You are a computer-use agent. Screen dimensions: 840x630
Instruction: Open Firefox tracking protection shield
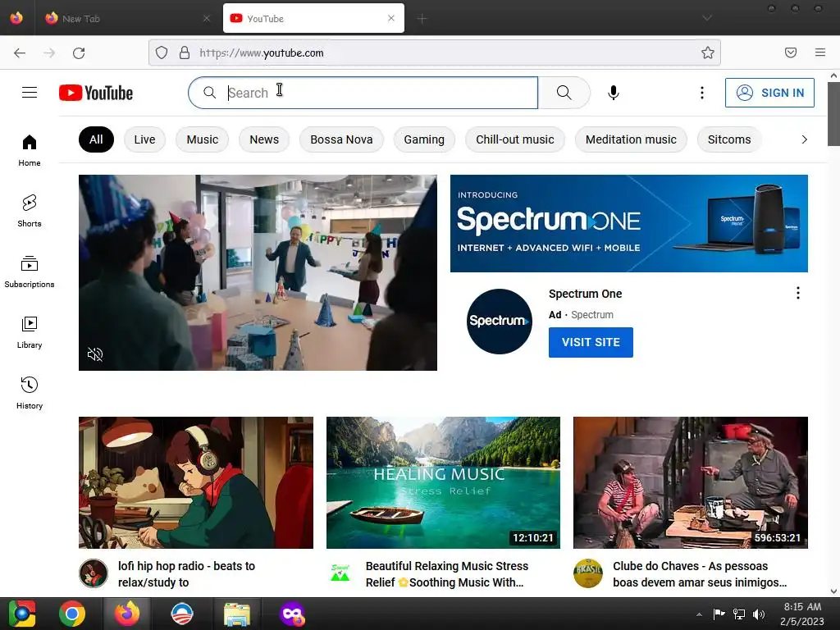pyautogui.click(x=162, y=52)
